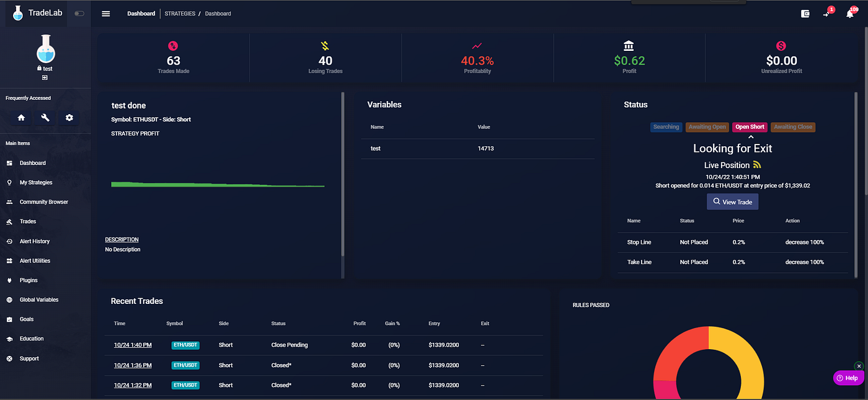Open the wallet icon in top bar
Screen dimensions: 868x400
click(x=805, y=14)
